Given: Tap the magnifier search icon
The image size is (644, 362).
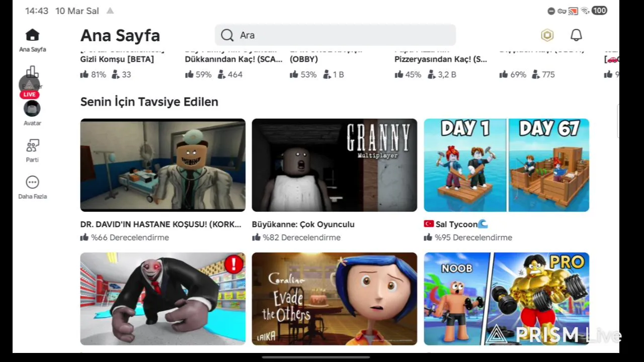Looking at the screenshot, I should pyautogui.click(x=227, y=35).
